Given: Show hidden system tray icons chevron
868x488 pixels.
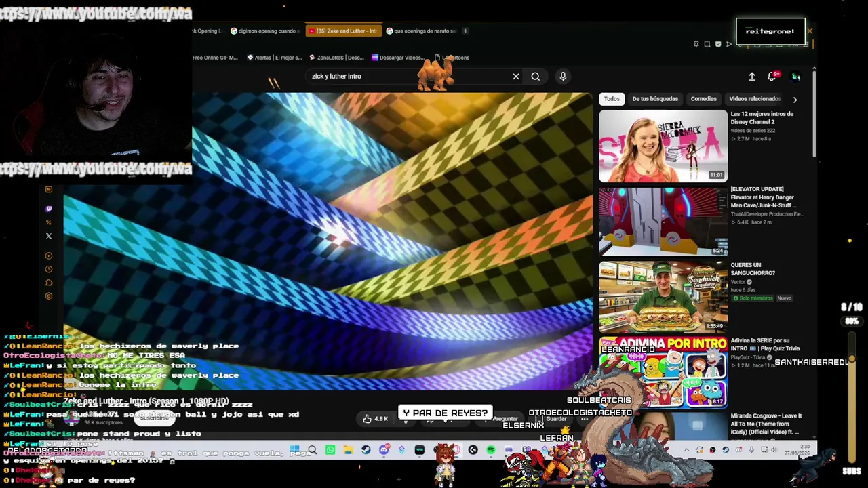Looking at the screenshot, I should pyautogui.click(x=686, y=450).
